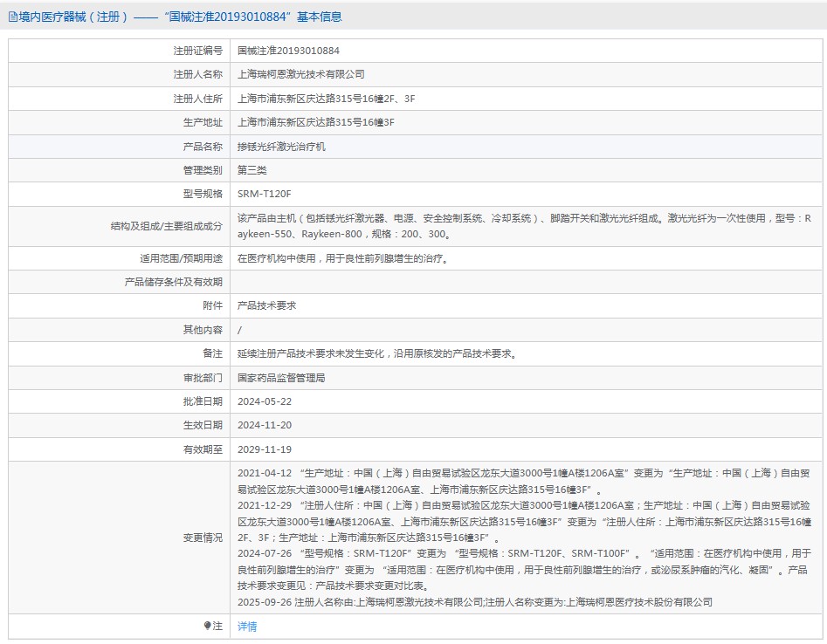The image size is (827, 644).
Task: Click the 第三类 management category value
Action: click(252, 170)
